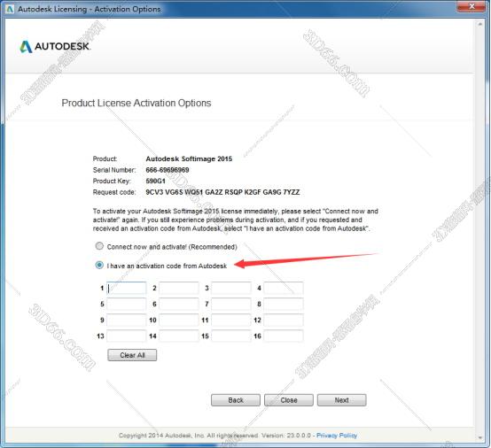The image size is (491, 448).
Task: Select I have an activation code option
Action: click(99, 266)
